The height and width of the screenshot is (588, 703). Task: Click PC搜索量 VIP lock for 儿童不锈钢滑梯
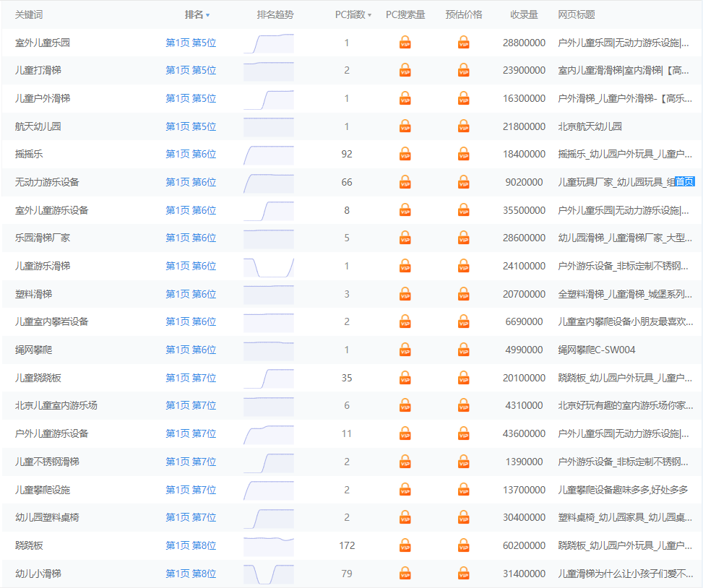[405, 462]
